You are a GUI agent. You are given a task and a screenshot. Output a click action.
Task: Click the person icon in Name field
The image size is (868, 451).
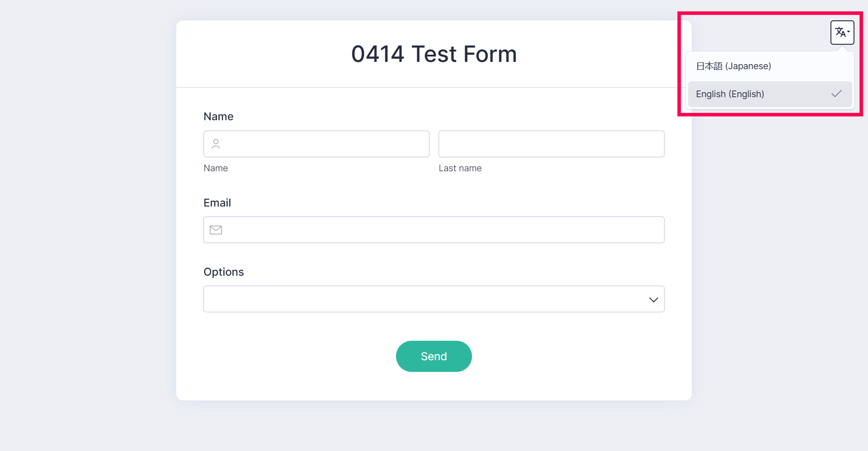[216, 144]
